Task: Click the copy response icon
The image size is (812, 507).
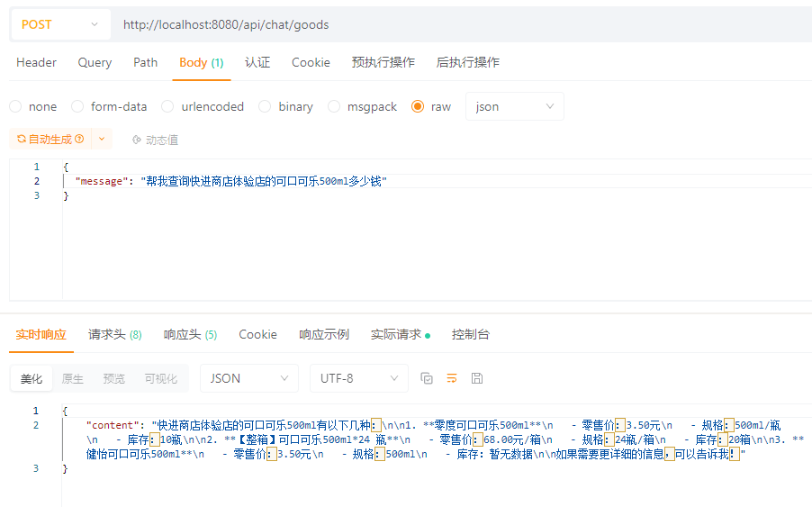Action: pos(427,378)
